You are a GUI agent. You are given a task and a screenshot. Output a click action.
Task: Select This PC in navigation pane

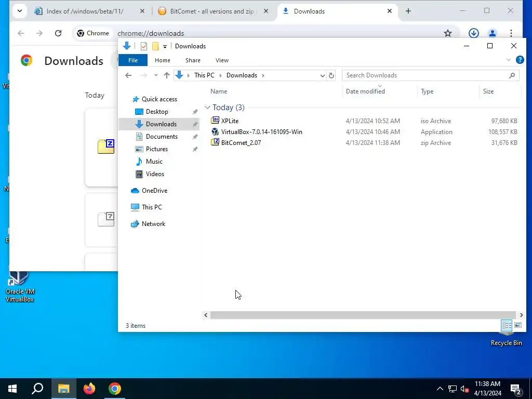tap(152, 207)
